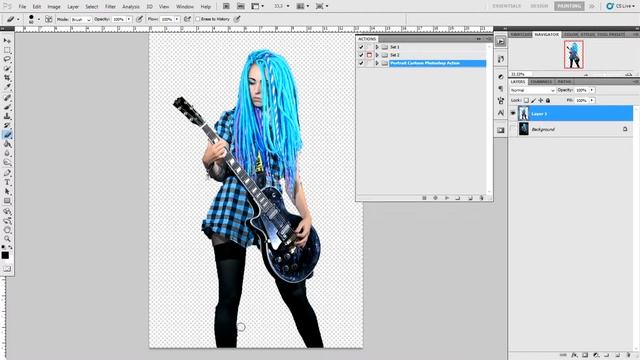Select the Spot Healing Brush tool
The image size is (640, 360).
pyautogui.click(x=7, y=98)
